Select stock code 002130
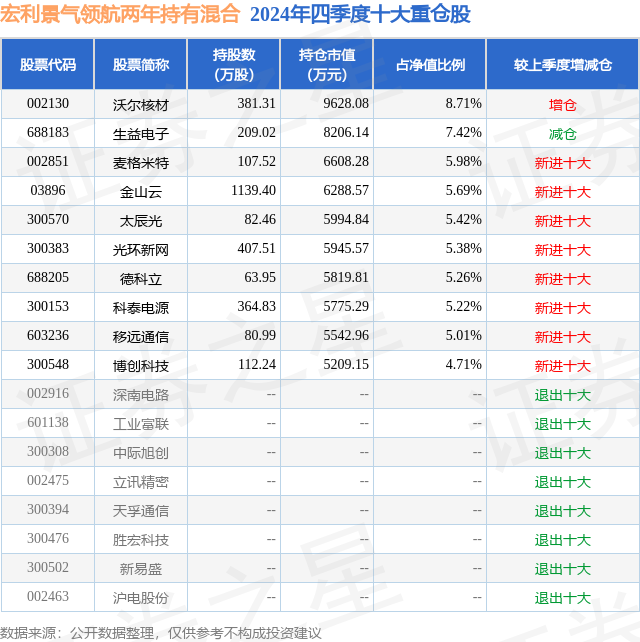 coord(48,104)
